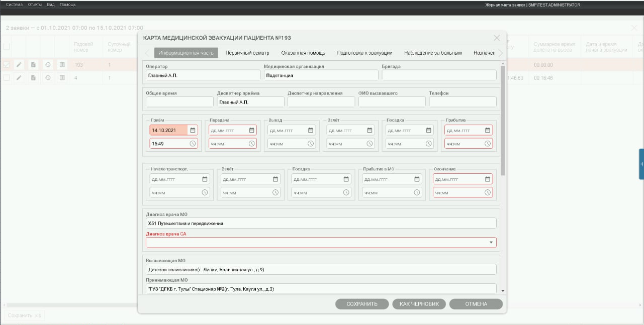Open the clock icon in Начало транспорт. group
Image resolution: width=644 pixels, height=325 pixels.
(x=205, y=192)
